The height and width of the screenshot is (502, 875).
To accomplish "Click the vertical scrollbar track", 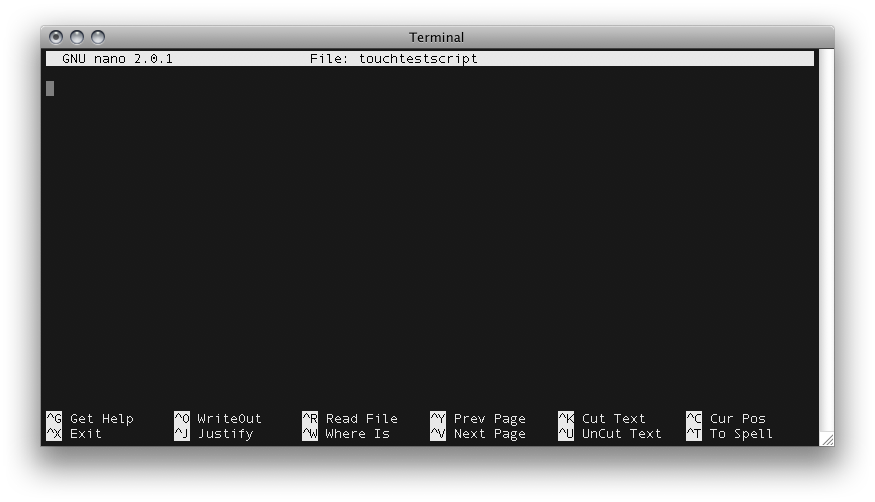I will coord(826,240).
